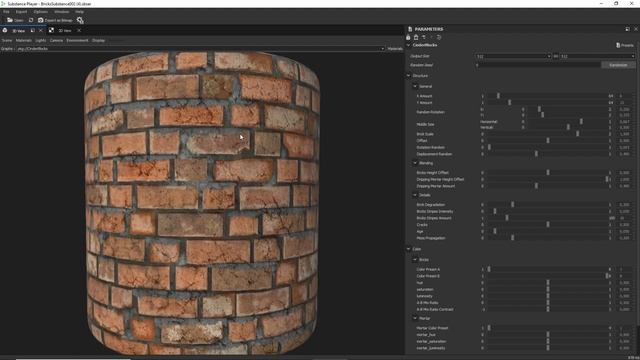The image size is (640, 360).
Task: Select the 2D View tab
Action: 64,31
